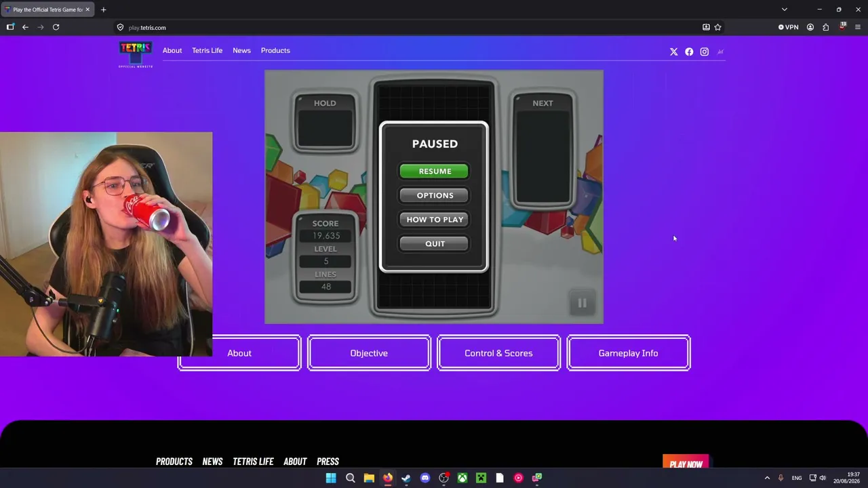Open the white document icon on the taskbar
The height and width of the screenshot is (488, 868).
click(500, 478)
